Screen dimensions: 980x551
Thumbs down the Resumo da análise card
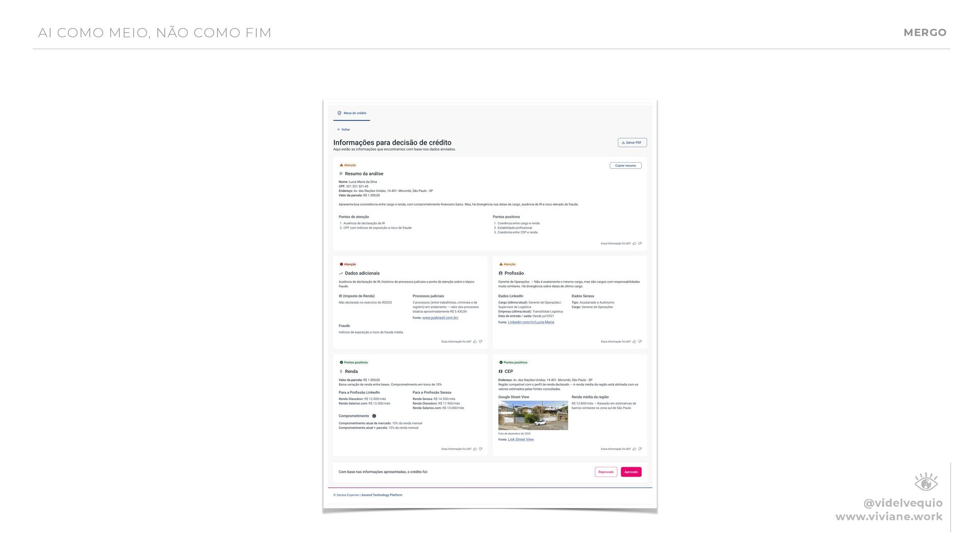coord(640,244)
